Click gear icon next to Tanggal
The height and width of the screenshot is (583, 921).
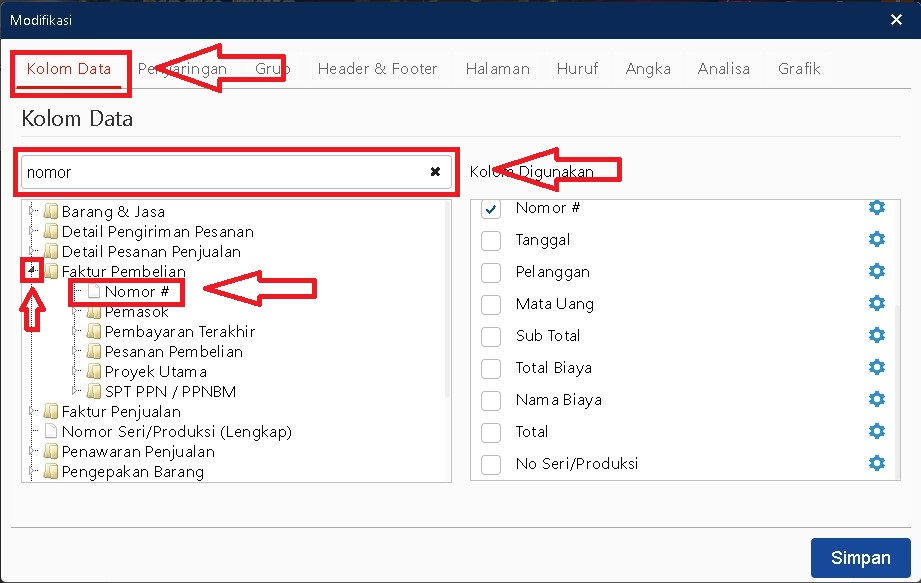click(877, 240)
